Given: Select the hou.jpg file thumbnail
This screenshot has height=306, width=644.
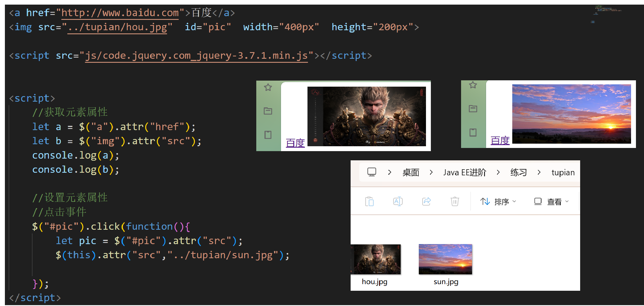Looking at the screenshot, I should [376, 259].
